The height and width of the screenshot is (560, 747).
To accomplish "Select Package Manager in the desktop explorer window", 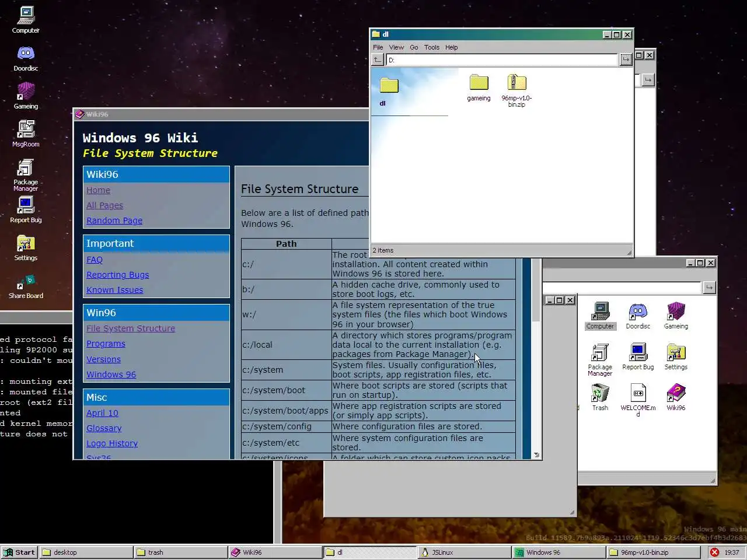I will pyautogui.click(x=600, y=360).
